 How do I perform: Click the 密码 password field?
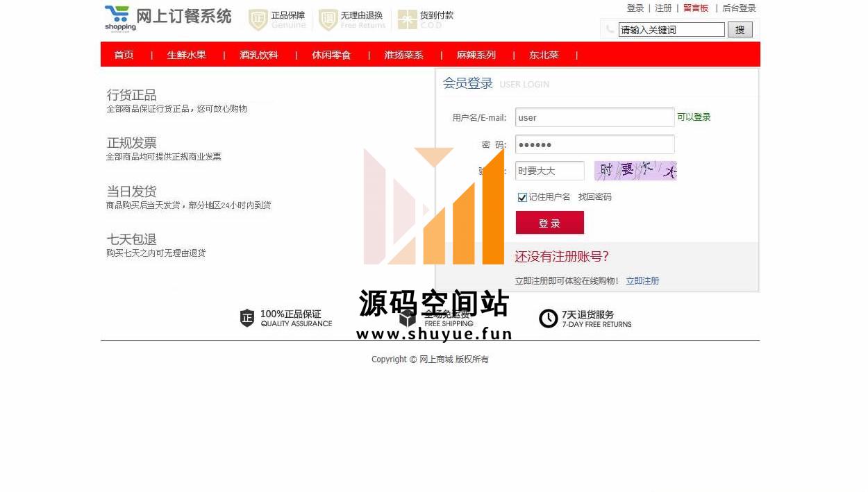[595, 144]
